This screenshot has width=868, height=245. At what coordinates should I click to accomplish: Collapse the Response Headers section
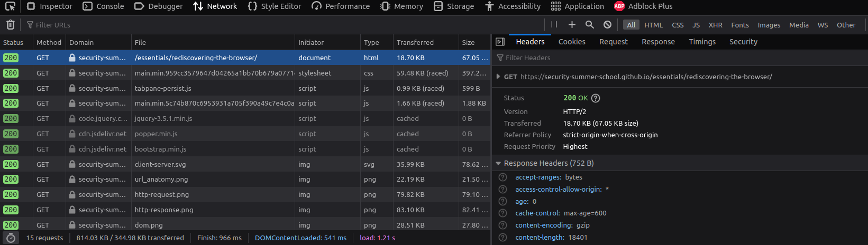coord(498,164)
